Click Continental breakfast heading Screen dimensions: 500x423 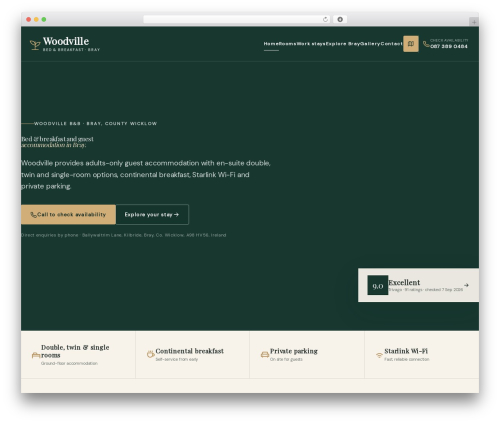[x=189, y=351]
